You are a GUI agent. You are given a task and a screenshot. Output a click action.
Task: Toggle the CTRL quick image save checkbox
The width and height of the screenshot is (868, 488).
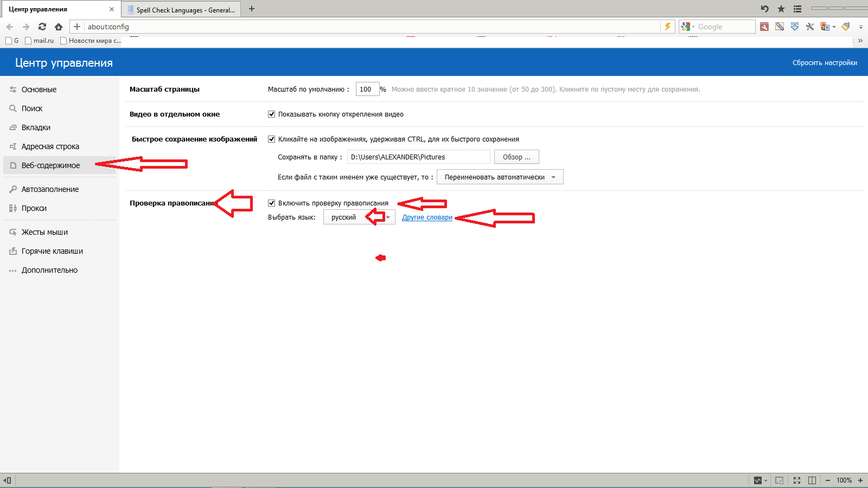[x=272, y=139]
